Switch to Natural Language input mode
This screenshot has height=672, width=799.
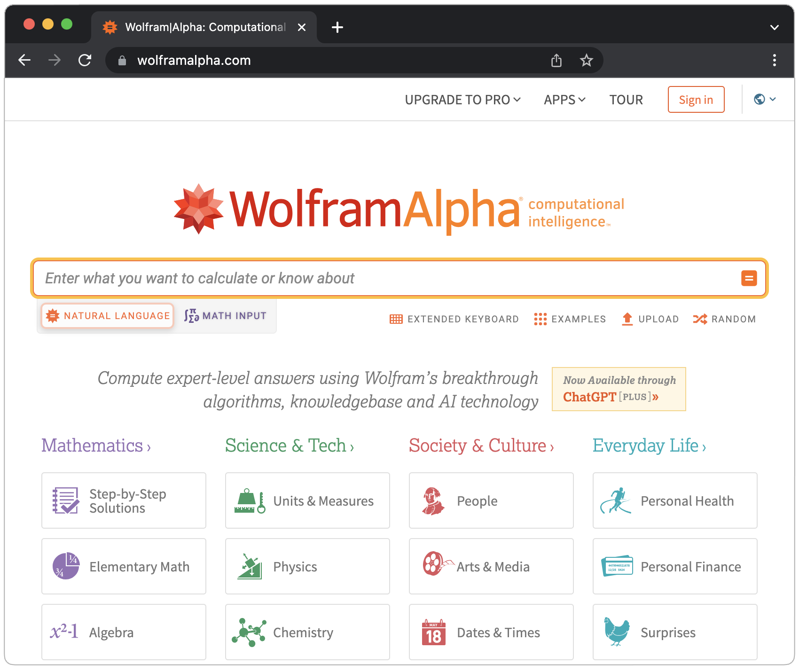(108, 316)
